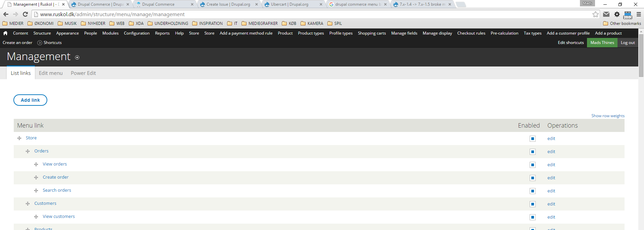Click the add-shortcut plus icon beside Management
This screenshot has width=644, height=230.
(x=77, y=57)
